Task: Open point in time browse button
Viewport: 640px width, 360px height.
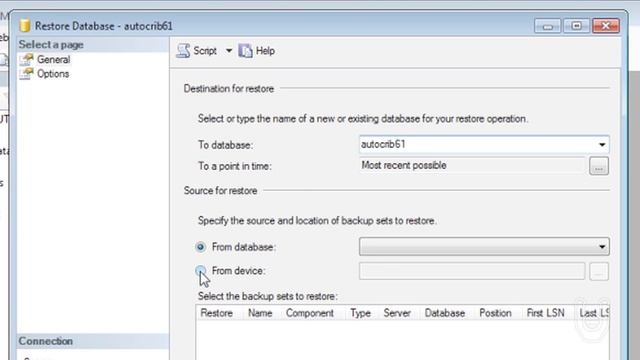Action: 599,166
